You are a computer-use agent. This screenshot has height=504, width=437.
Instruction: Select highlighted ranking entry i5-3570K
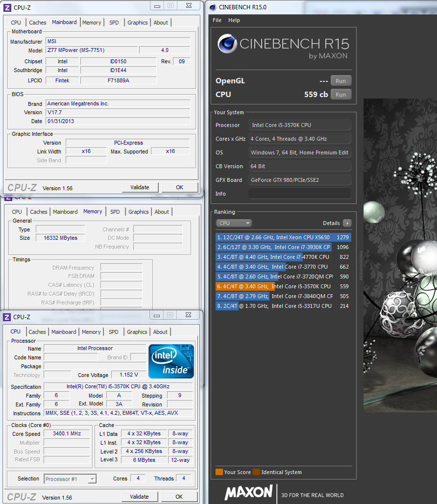click(283, 286)
